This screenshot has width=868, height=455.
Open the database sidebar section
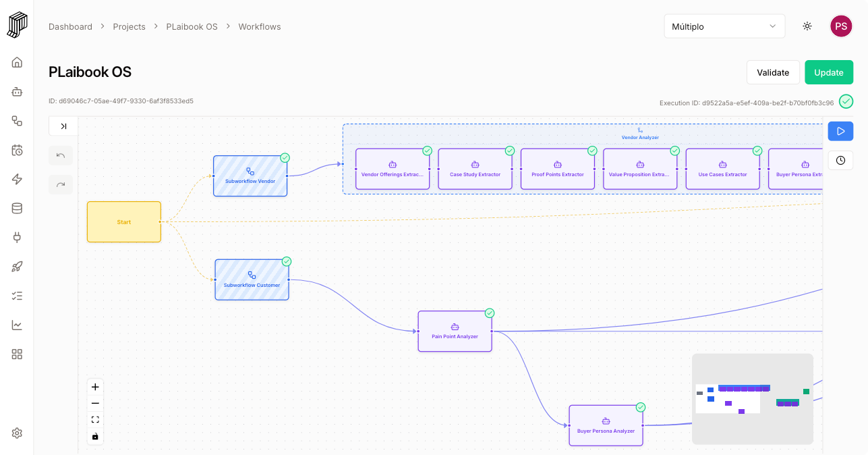(x=17, y=208)
